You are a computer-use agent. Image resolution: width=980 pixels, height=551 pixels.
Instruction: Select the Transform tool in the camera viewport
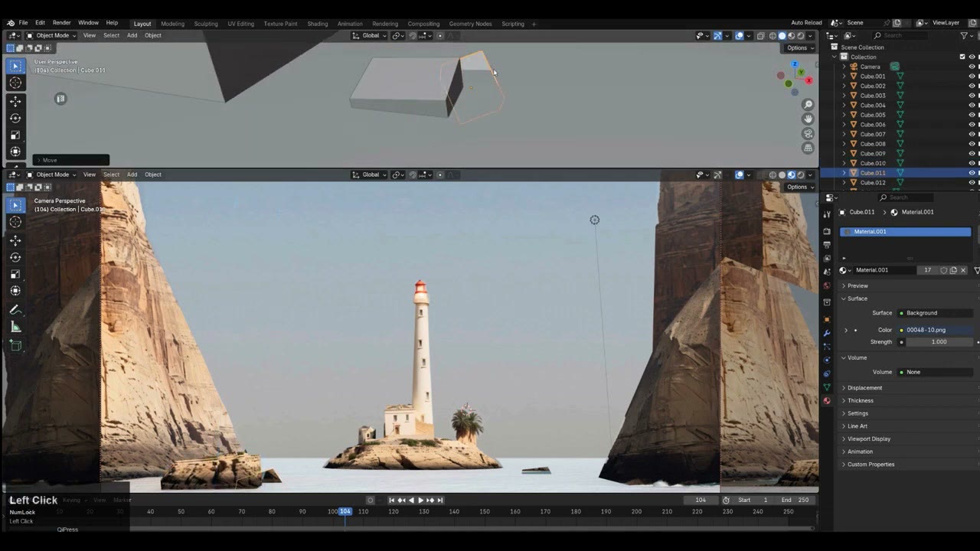[x=15, y=291]
